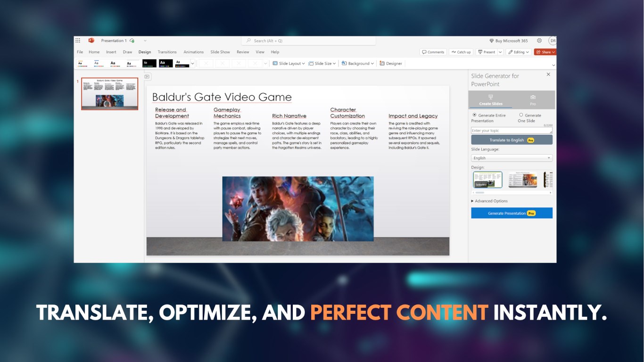The height and width of the screenshot is (362, 644).
Task: Click the Share button
Action: pos(545,52)
